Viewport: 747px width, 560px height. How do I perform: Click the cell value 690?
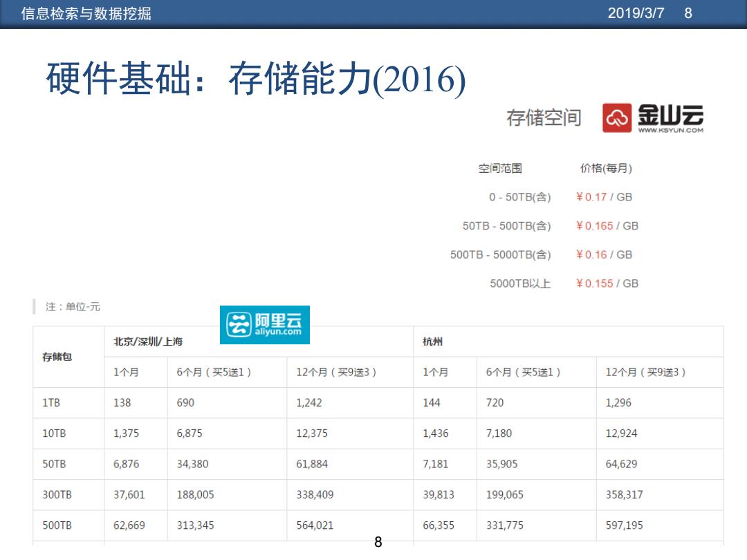tap(185, 403)
